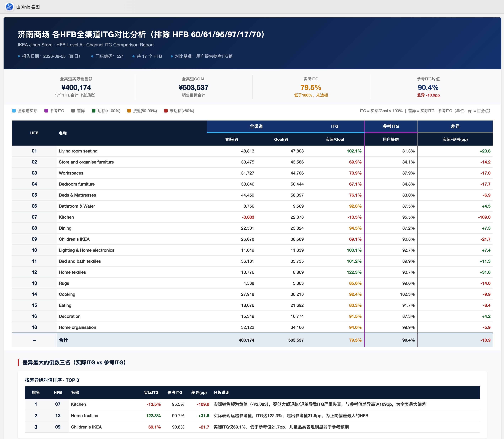Click the Decoration row name
The height and width of the screenshot is (439, 504).
tap(69, 316)
